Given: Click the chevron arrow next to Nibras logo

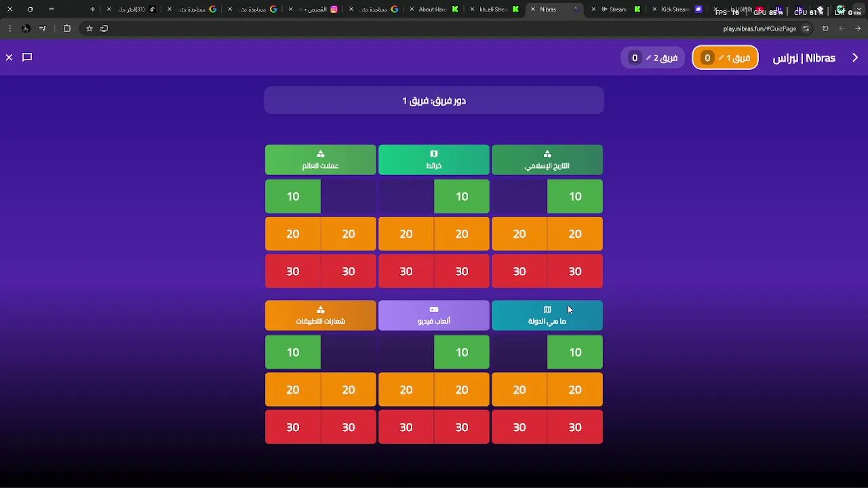Looking at the screenshot, I should pyautogui.click(x=855, y=58).
